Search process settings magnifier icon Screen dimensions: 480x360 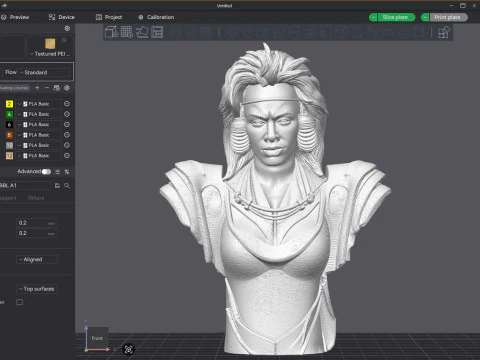click(x=67, y=185)
